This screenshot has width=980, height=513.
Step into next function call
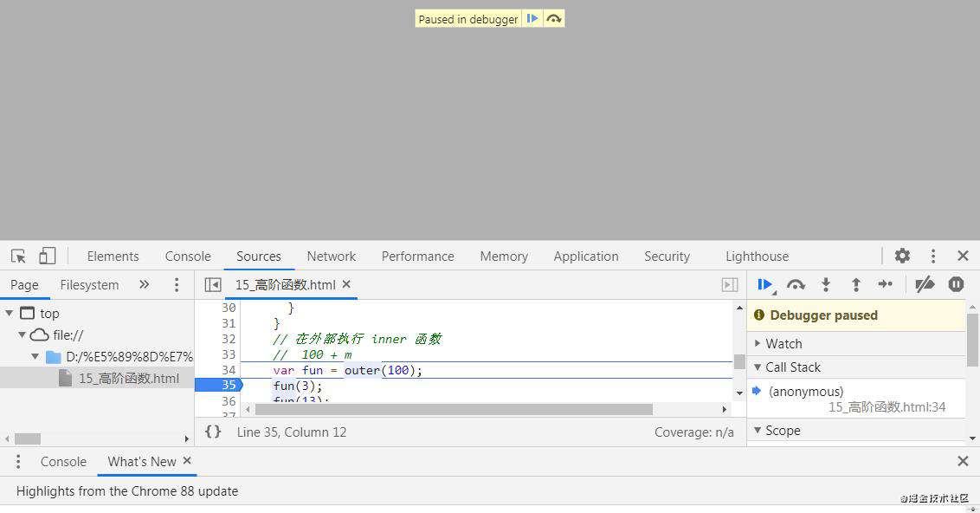point(826,285)
